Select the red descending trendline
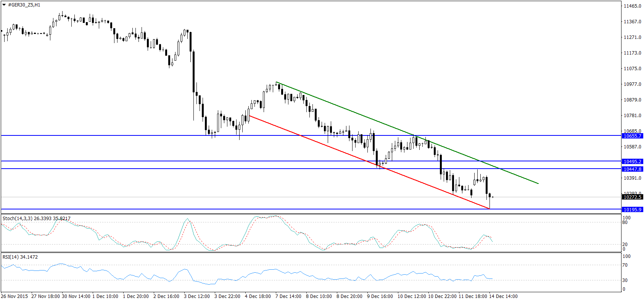The image size is (644, 301). (x=369, y=162)
